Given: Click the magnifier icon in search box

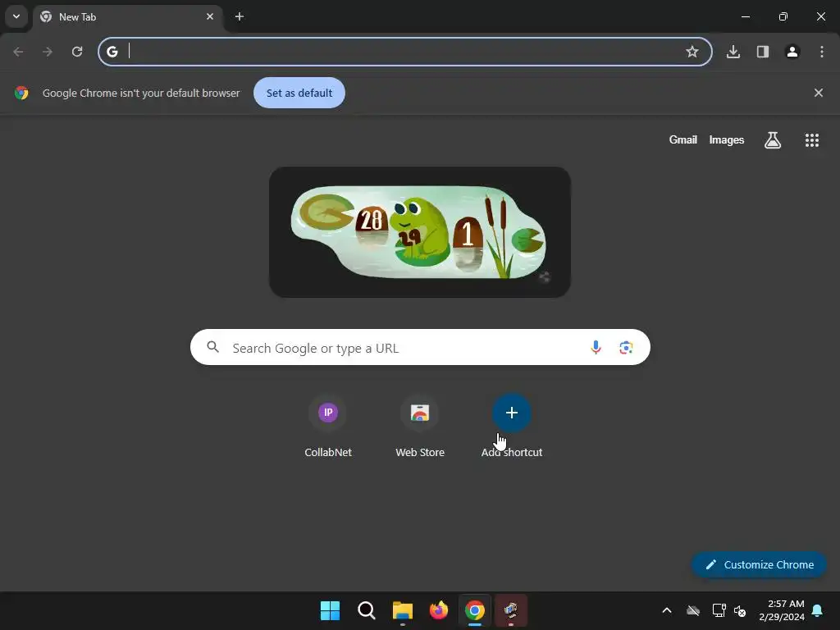Looking at the screenshot, I should coord(212,347).
